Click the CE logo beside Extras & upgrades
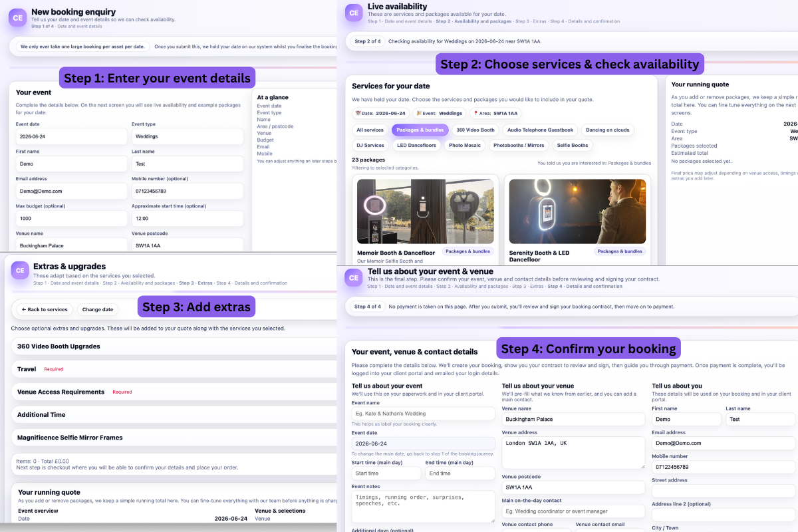The width and height of the screenshot is (798, 532). pos(20,271)
